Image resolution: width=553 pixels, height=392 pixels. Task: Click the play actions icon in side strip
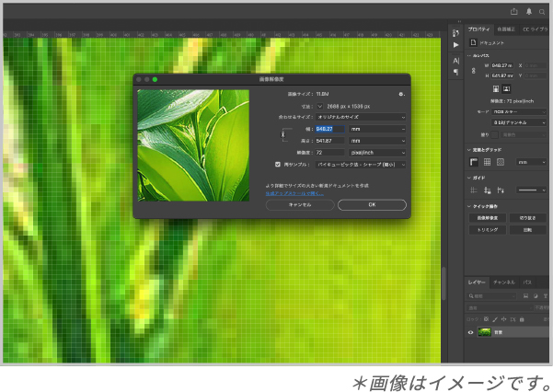click(455, 44)
